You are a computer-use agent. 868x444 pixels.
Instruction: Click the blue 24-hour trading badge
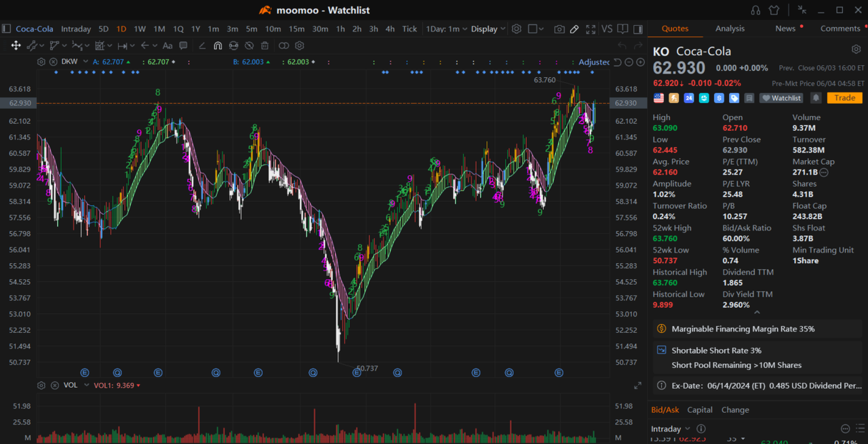click(689, 98)
